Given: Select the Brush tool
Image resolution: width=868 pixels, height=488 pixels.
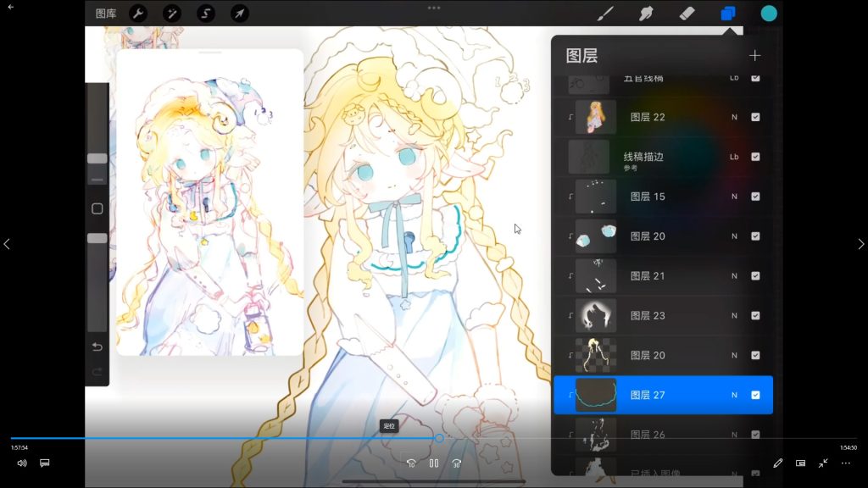Looking at the screenshot, I should click(605, 14).
